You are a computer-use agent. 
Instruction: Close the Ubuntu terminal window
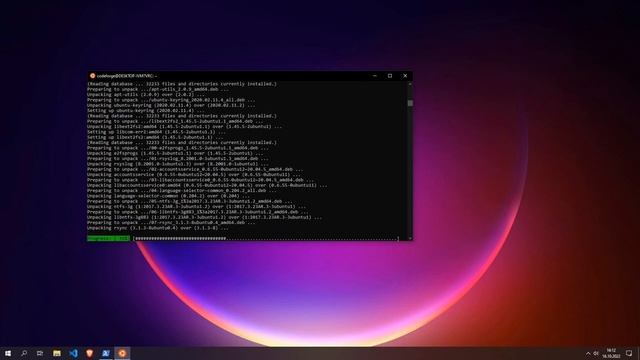pyautogui.click(x=405, y=76)
